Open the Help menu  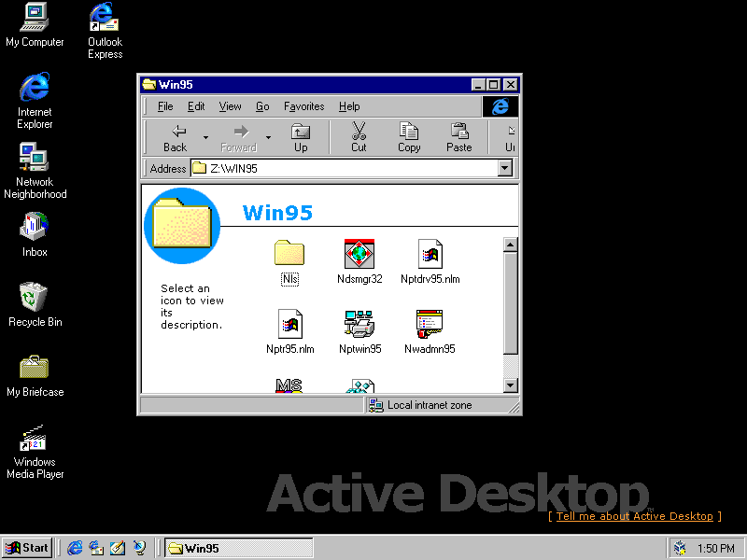349,106
